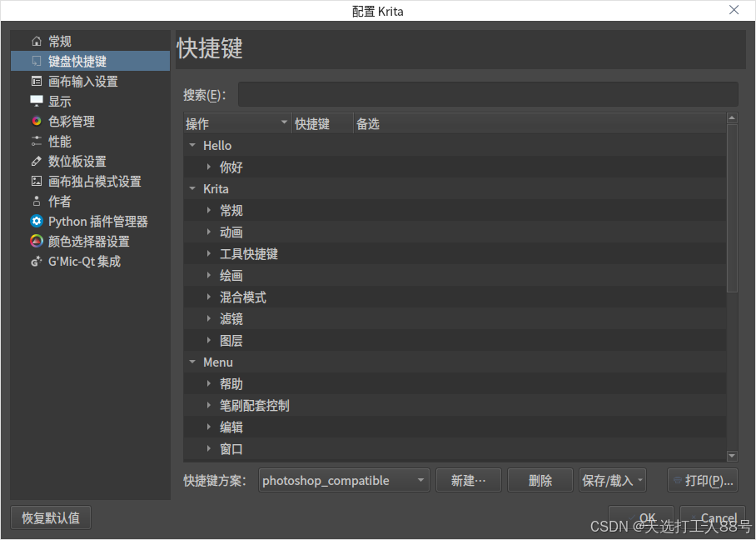
Task: Open the G'Mic-Qt 集成 page
Action: 90,262
